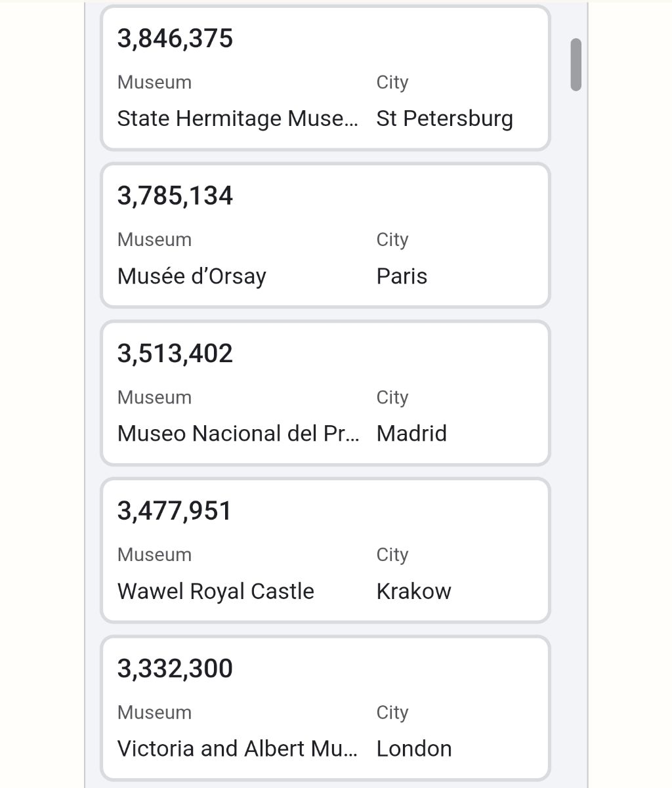Click the truncated State Hermitage Museum name
Screen dimensions: 672x788
[x=238, y=119]
